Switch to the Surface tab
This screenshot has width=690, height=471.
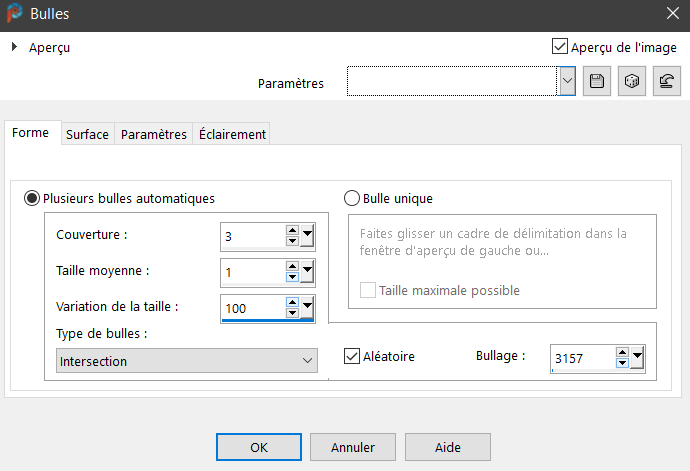[x=87, y=134]
